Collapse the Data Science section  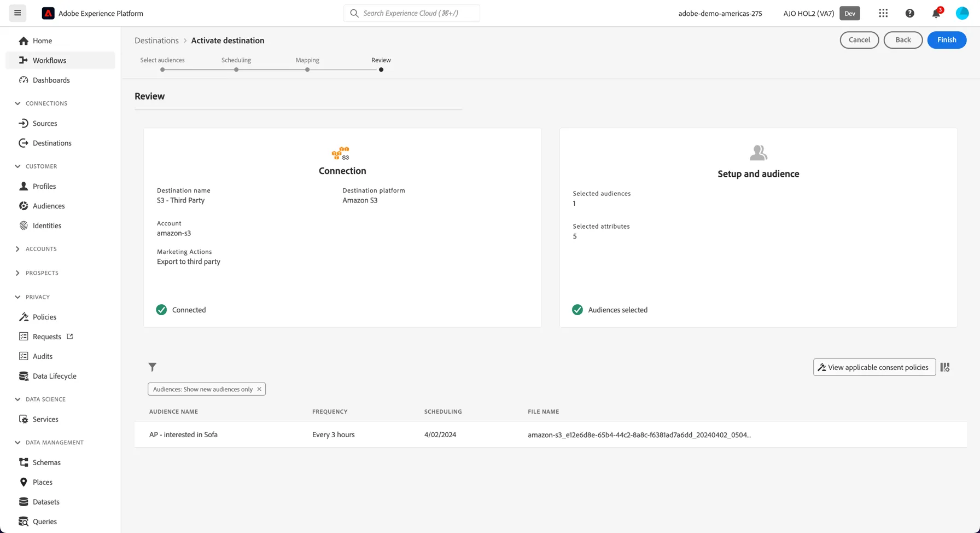click(17, 399)
